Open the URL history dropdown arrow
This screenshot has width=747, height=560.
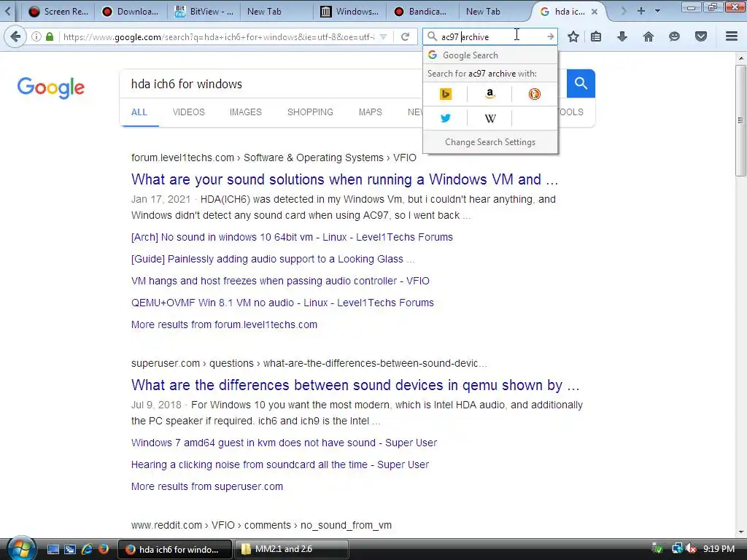point(384,36)
